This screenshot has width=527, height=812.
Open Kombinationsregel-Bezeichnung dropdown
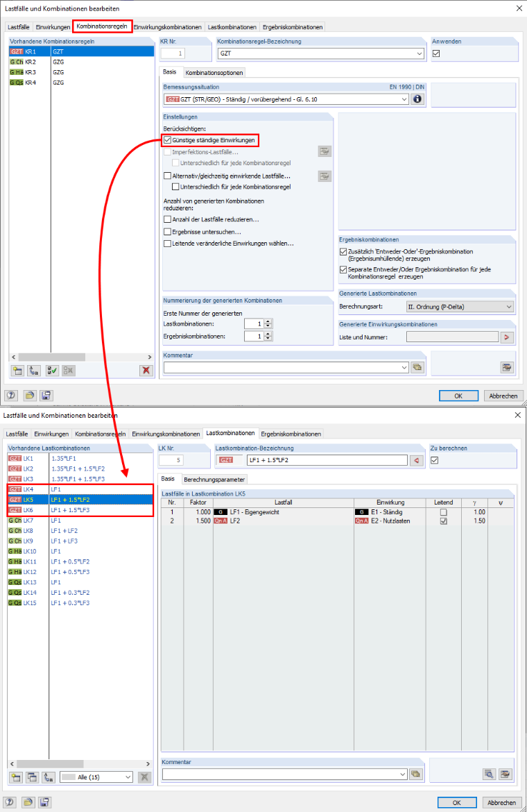419,53
